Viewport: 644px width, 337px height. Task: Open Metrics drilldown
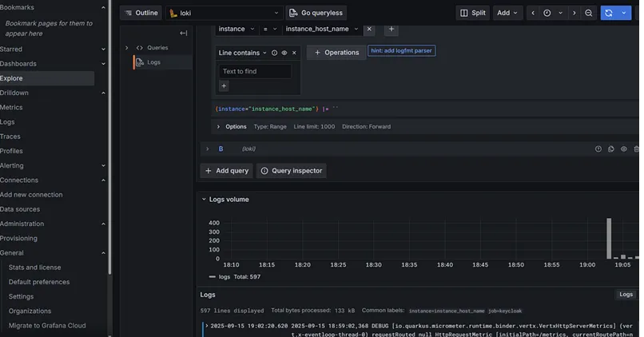coord(11,108)
